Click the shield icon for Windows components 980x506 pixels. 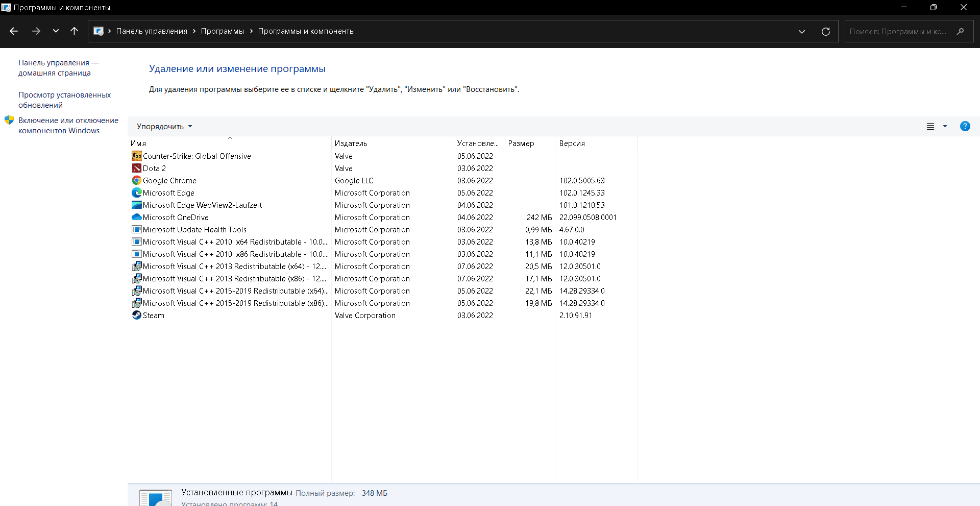pos(9,120)
